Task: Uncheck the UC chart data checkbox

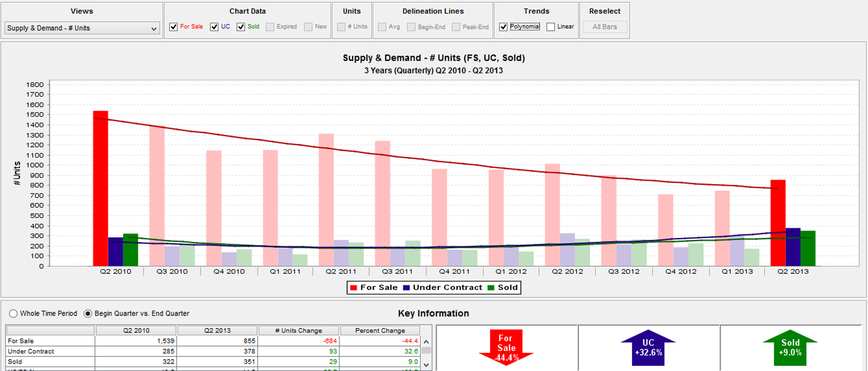Action: click(x=214, y=27)
